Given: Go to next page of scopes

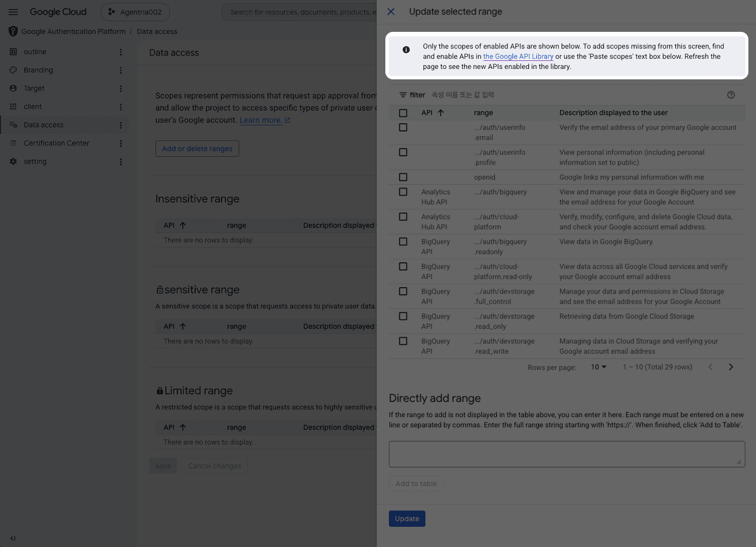Looking at the screenshot, I should point(731,367).
